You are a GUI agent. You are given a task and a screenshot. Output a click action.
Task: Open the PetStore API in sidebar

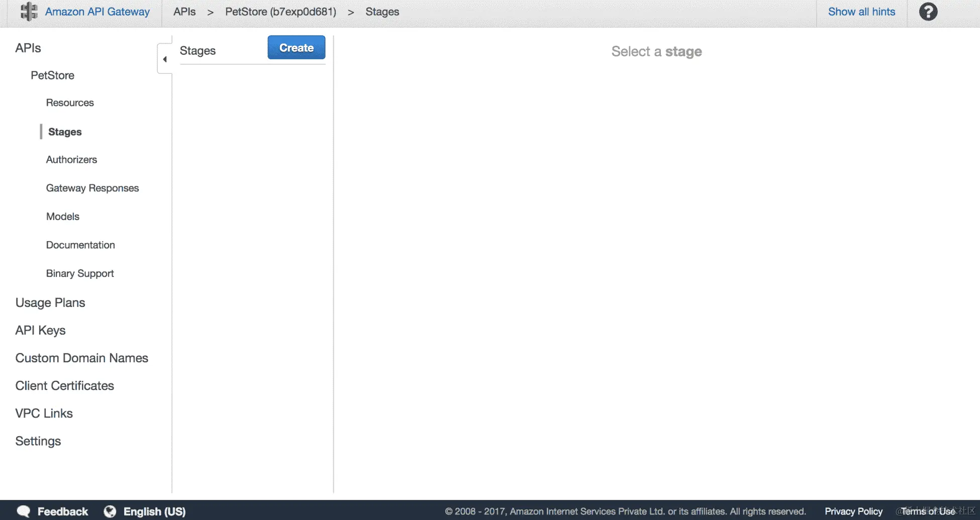point(52,75)
